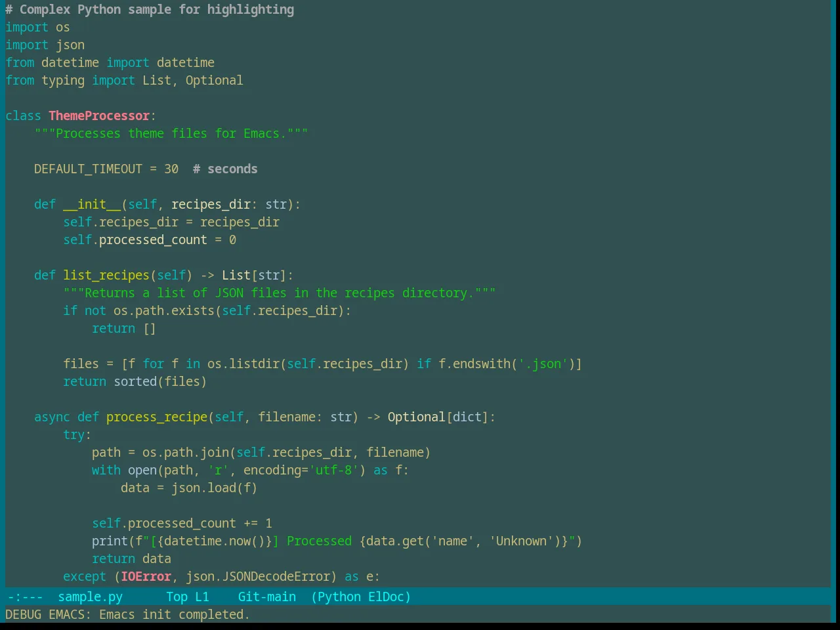Click the '.json' string literal
This screenshot has width=840, height=630.
(543, 364)
